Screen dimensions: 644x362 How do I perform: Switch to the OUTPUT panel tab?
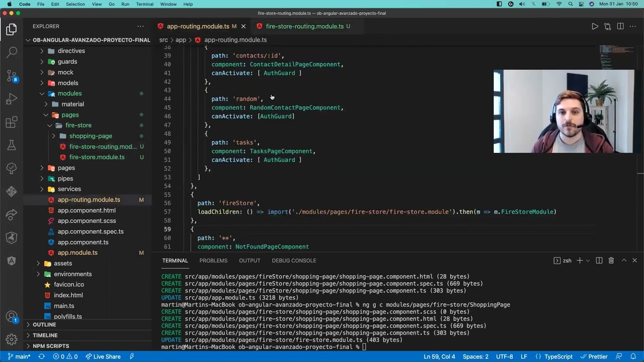(250, 260)
